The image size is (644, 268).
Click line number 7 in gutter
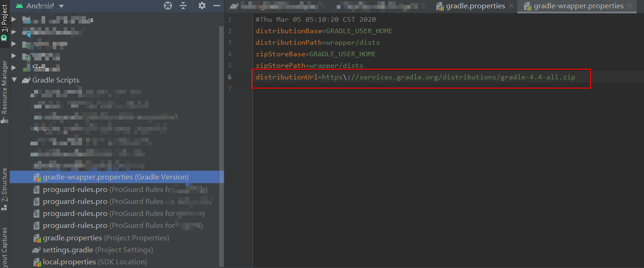click(x=230, y=89)
